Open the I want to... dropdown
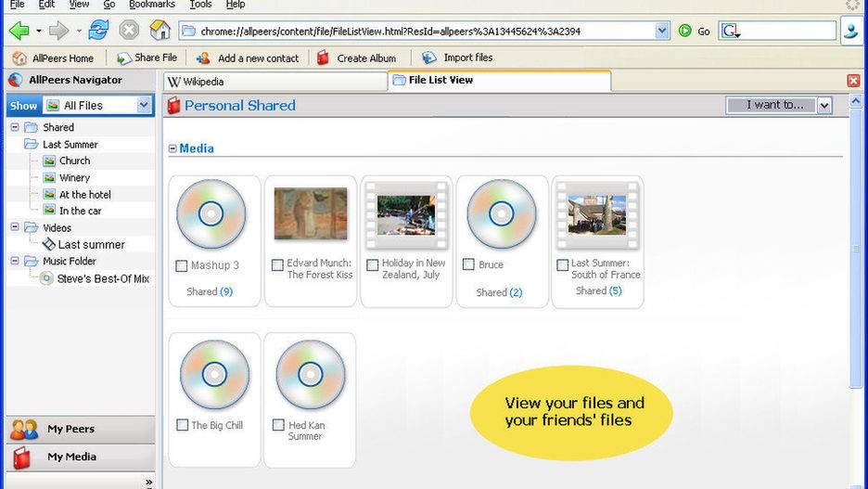Viewport: 868px width, 489px height. click(x=824, y=105)
